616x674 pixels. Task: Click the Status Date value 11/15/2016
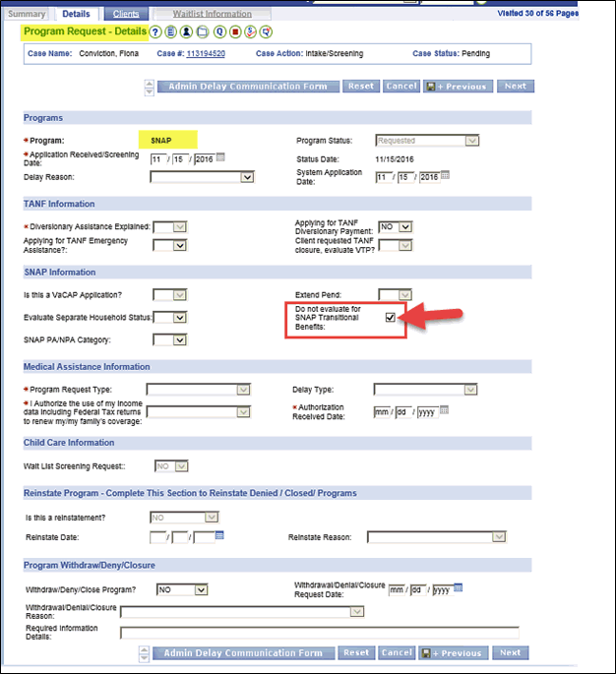click(x=395, y=159)
